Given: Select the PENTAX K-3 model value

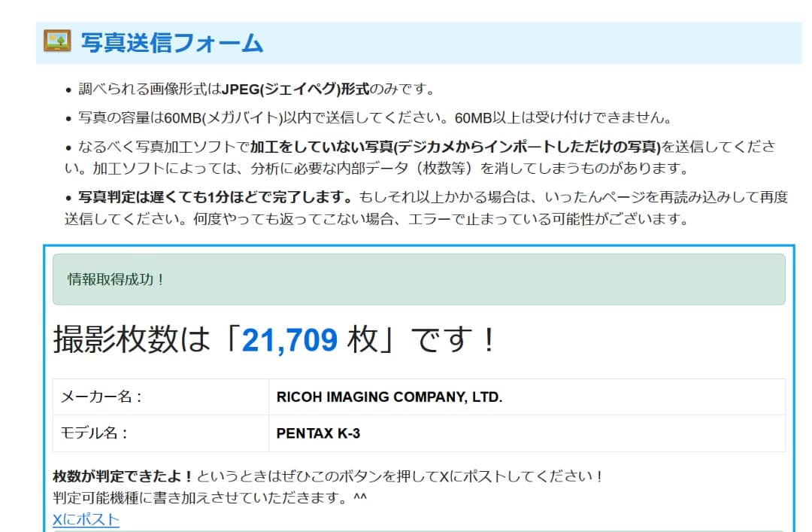Looking at the screenshot, I should (318, 433).
